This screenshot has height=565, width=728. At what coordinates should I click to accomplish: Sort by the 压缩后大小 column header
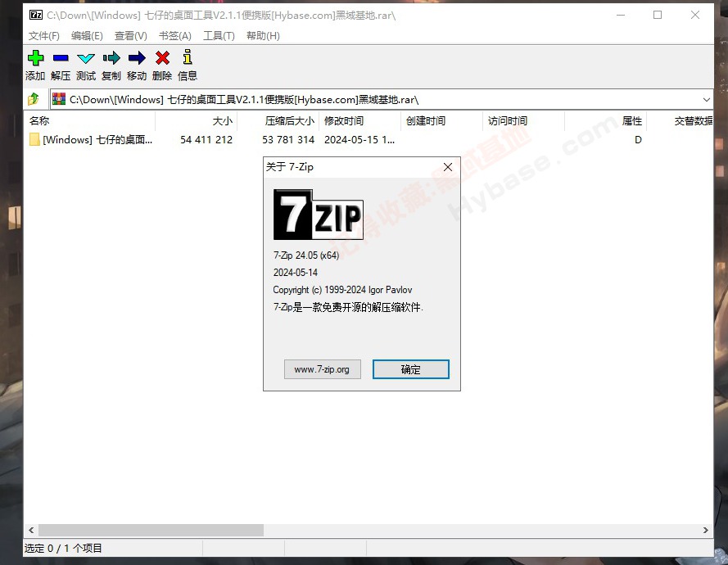278,121
